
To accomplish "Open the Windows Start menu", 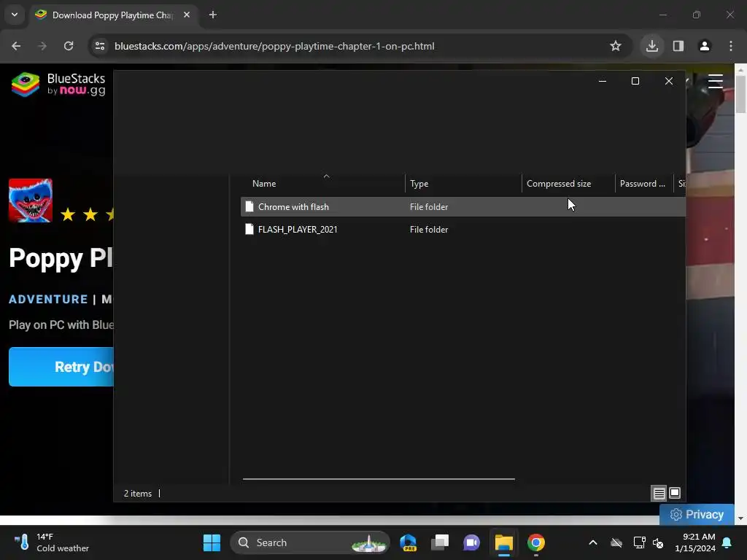I will (x=212, y=542).
